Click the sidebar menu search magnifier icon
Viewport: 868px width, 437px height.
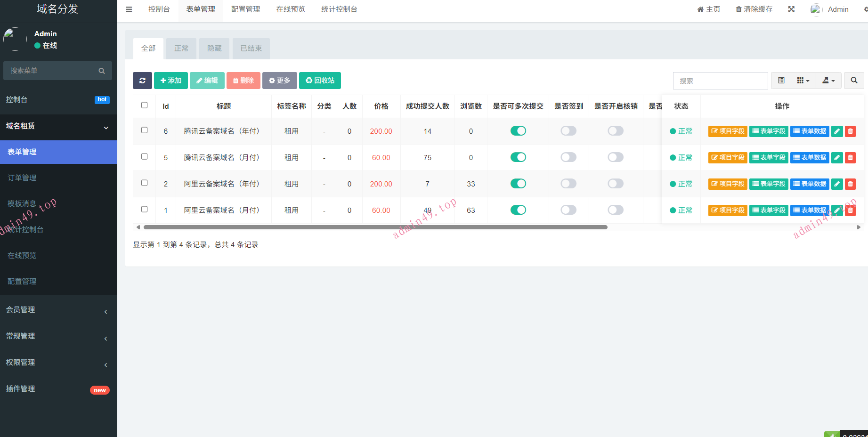(102, 71)
